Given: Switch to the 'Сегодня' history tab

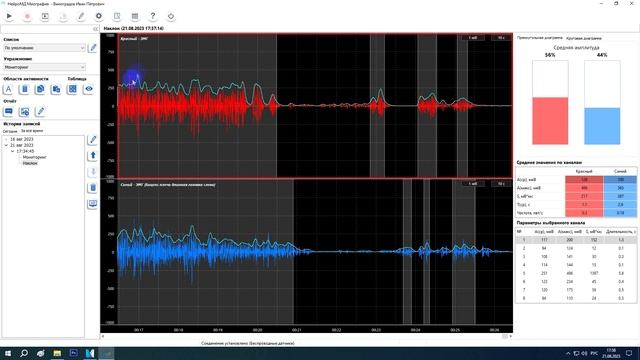Looking at the screenshot, I should point(10,131).
